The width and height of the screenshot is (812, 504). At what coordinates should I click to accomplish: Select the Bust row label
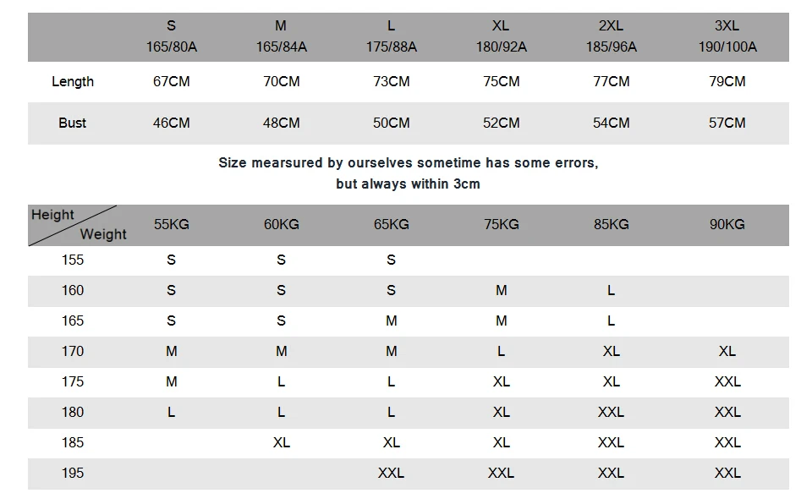tap(73, 123)
